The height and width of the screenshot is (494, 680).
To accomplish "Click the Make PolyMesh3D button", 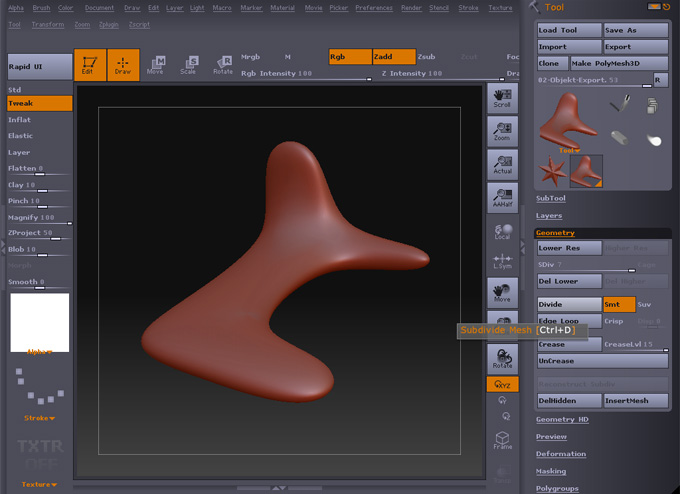I will click(x=619, y=63).
